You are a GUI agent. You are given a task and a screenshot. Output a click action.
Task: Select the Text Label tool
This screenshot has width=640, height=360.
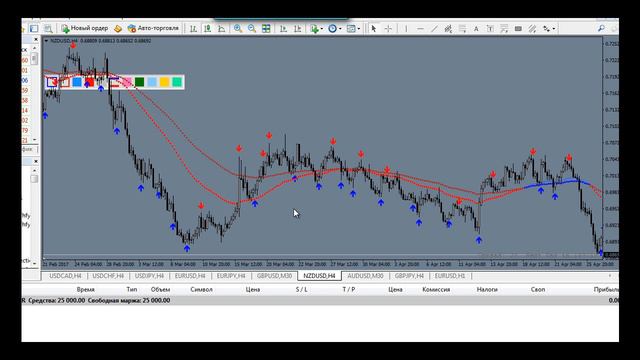490,29
